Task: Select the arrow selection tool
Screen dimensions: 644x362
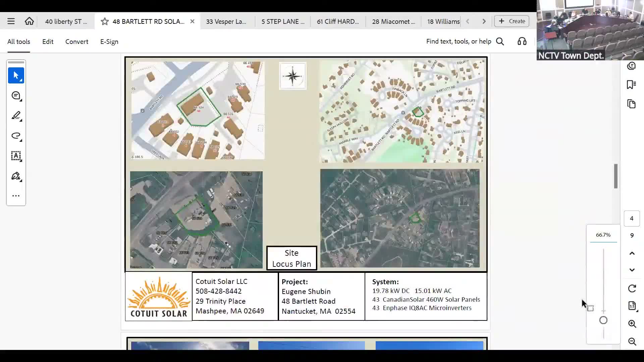Action: [16, 75]
